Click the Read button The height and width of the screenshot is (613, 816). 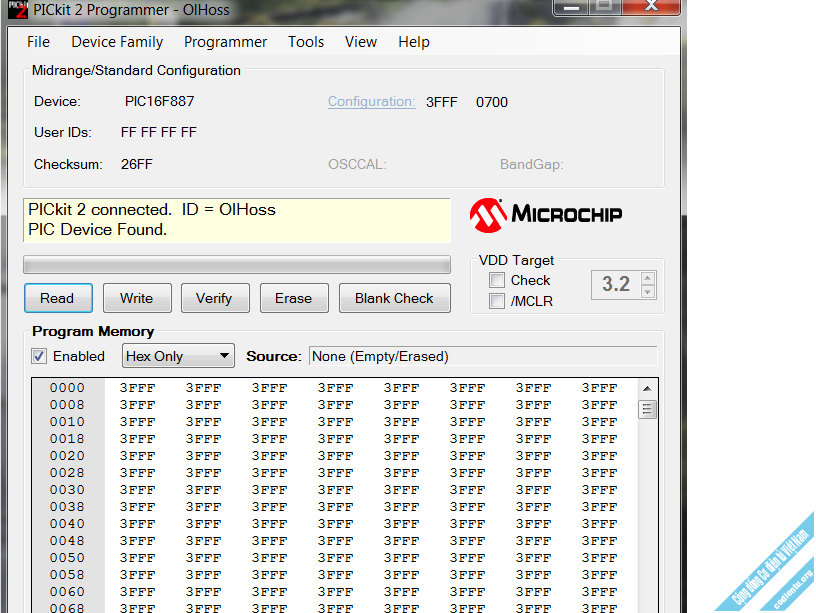58,298
